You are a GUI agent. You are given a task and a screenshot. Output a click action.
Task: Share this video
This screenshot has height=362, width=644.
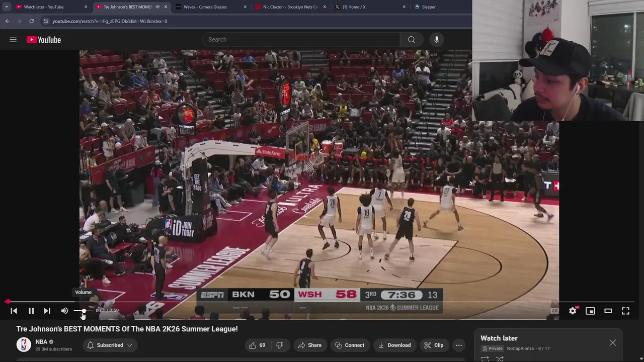[309, 345]
